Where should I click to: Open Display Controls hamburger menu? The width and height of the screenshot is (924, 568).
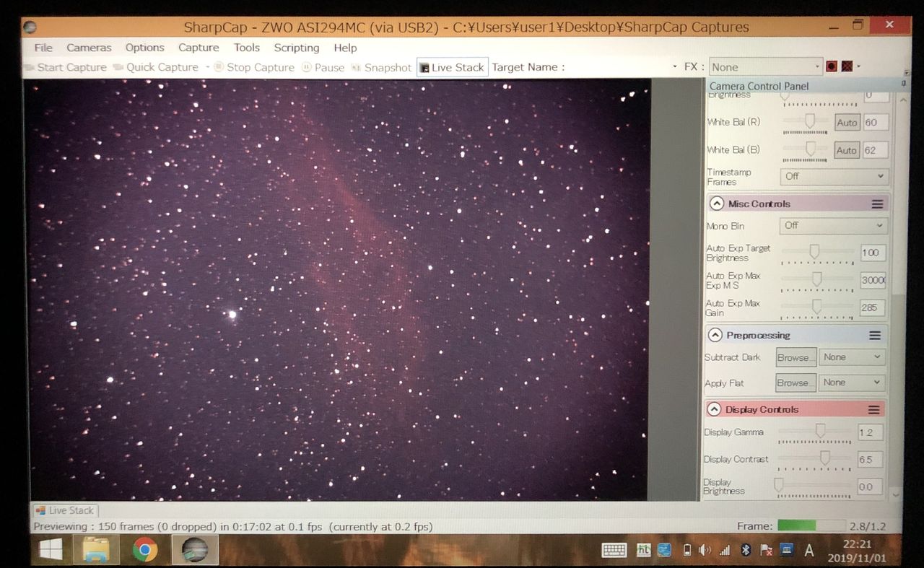coord(874,410)
